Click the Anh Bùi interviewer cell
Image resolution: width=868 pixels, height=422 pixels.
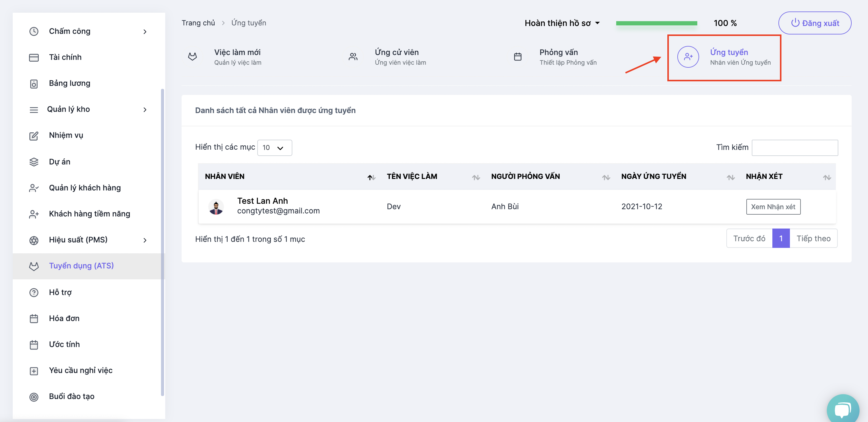[x=505, y=207]
